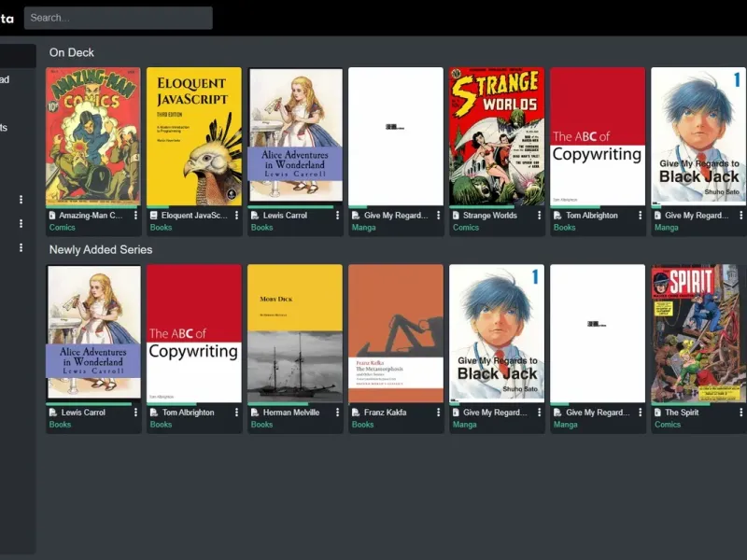Open The Spirit comic cover

point(698,333)
